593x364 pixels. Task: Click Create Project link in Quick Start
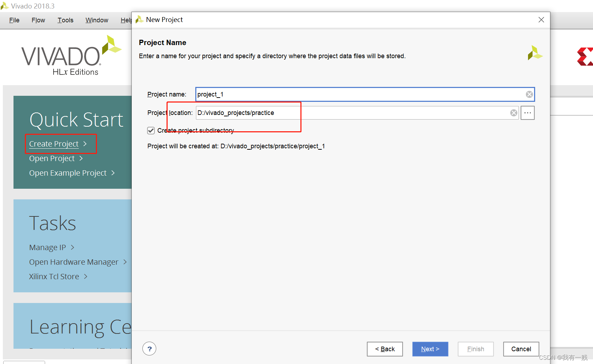54,144
